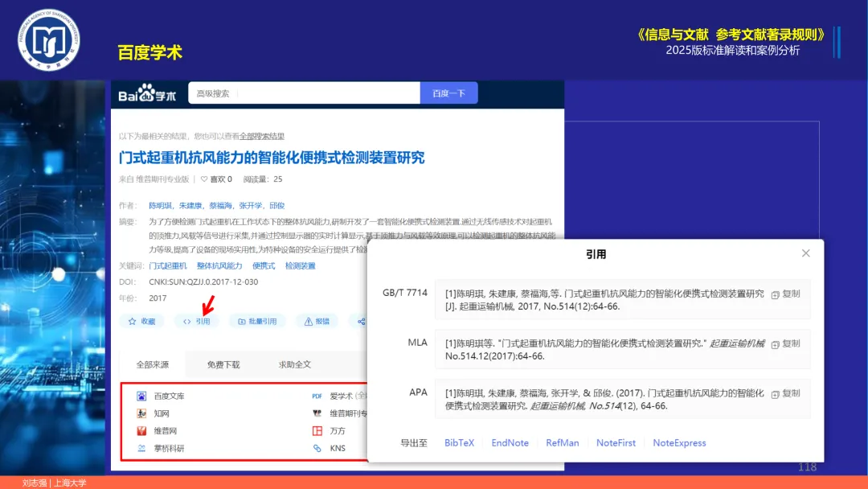868x489 pixels.
Task: Click the 收藏 button
Action: point(141,321)
